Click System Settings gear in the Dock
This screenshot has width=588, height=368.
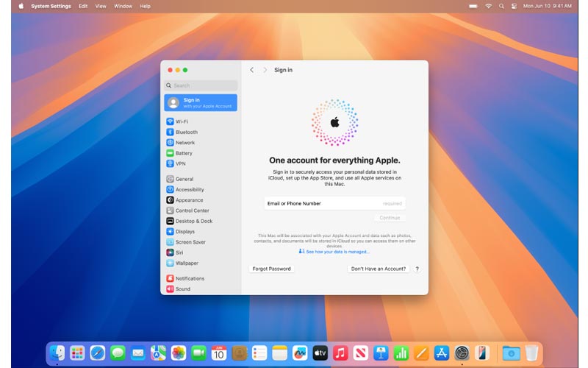pyautogui.click(x=462, y=353)
